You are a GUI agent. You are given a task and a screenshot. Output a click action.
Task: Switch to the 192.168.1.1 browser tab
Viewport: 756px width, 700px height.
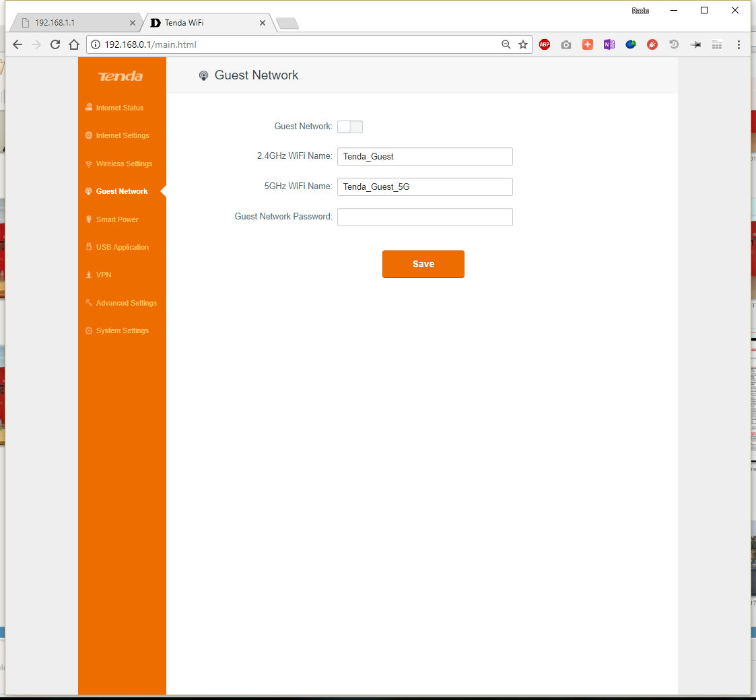click(77, 23)
